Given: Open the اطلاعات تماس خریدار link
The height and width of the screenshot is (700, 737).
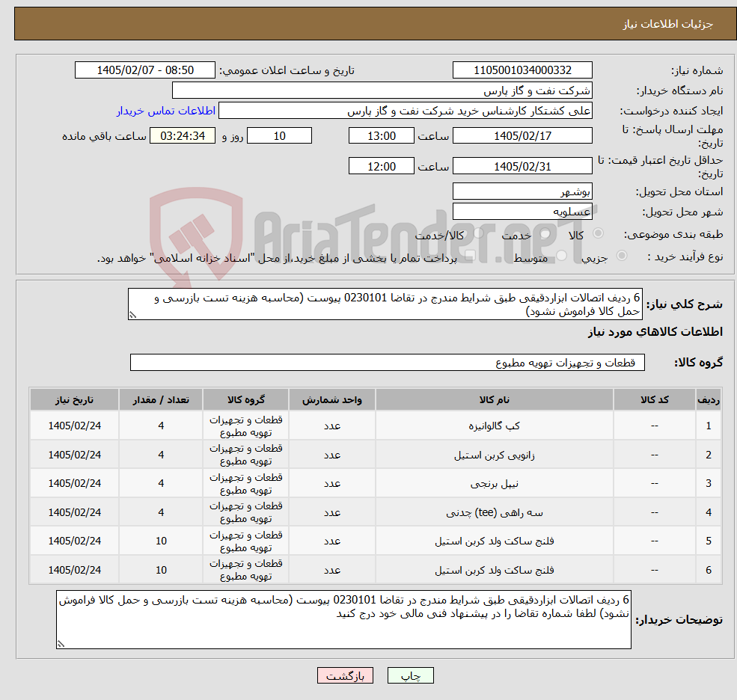Looking at the screenshot, I should tap(166, 111).
